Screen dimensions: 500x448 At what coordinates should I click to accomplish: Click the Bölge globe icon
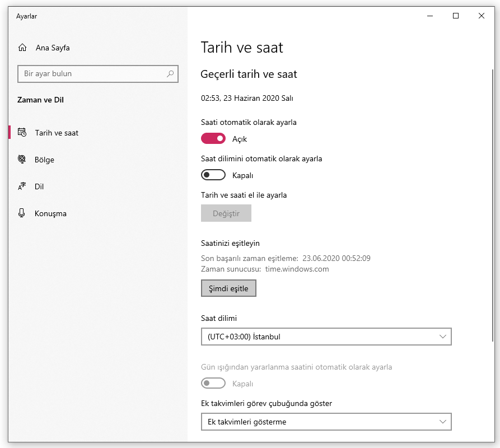pyautogui.click(x=22, y=160)
